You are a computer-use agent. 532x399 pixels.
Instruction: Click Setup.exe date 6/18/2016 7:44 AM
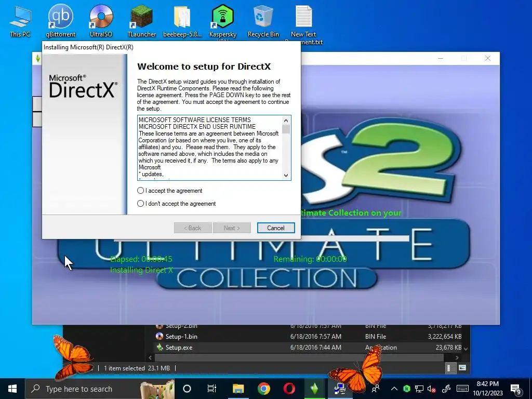pyautogui.click(x=315, y=348)
